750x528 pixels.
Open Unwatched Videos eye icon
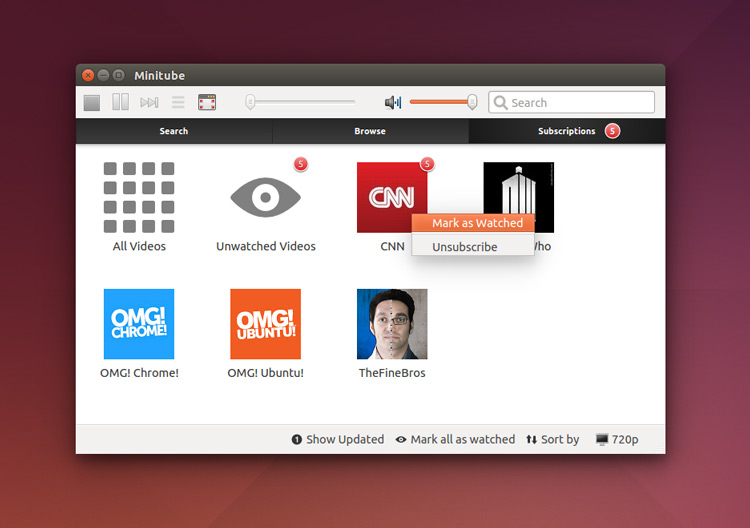coord(265,197)
